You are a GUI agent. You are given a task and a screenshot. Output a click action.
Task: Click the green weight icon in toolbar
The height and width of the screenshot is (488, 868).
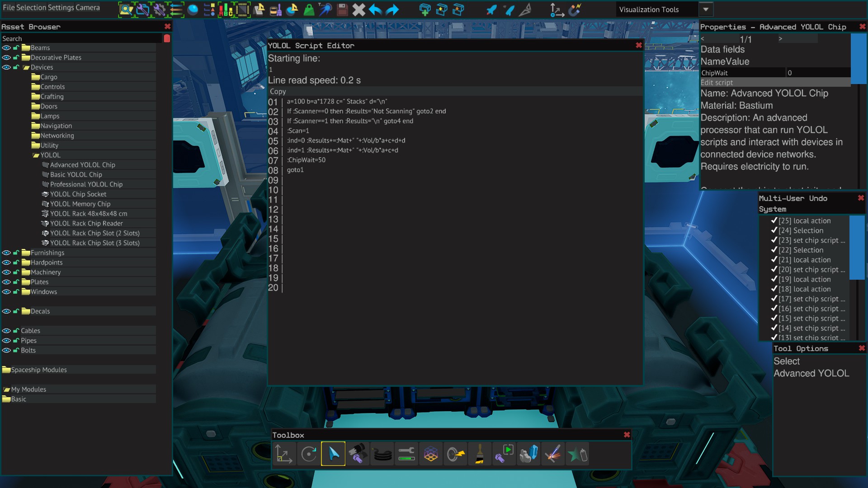(309, 9)
